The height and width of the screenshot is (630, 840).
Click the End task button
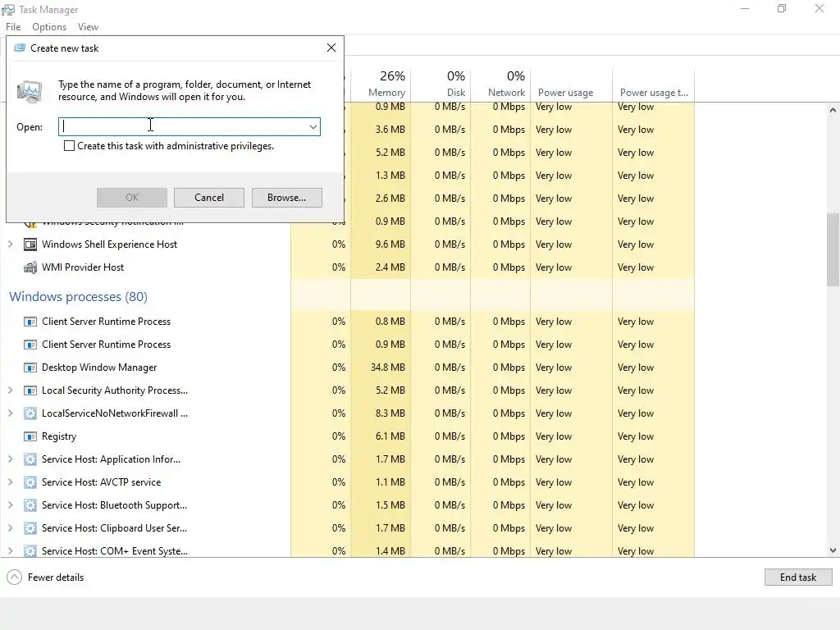point(798,577)
